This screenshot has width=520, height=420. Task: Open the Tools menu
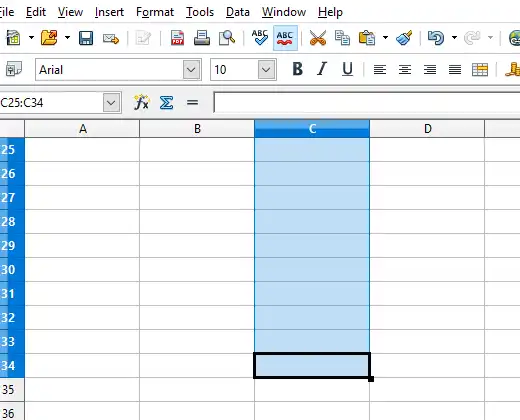click(x=200, y=12)
